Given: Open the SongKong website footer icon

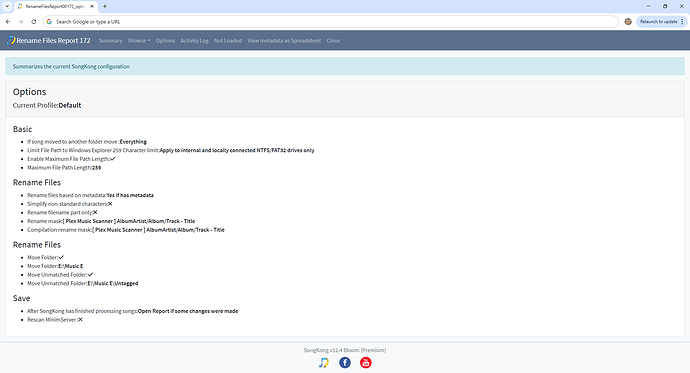Looking at the screenshot, I should tap(324, 362).
